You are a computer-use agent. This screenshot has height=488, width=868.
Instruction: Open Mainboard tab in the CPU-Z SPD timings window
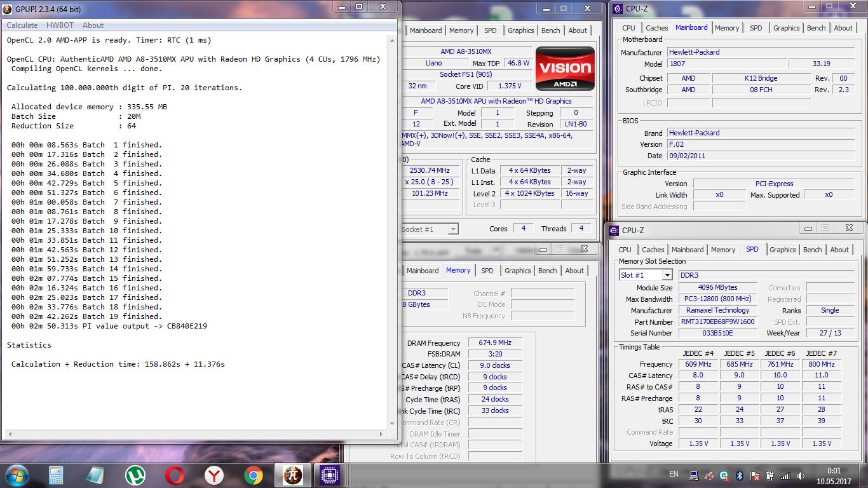[688, 250]
